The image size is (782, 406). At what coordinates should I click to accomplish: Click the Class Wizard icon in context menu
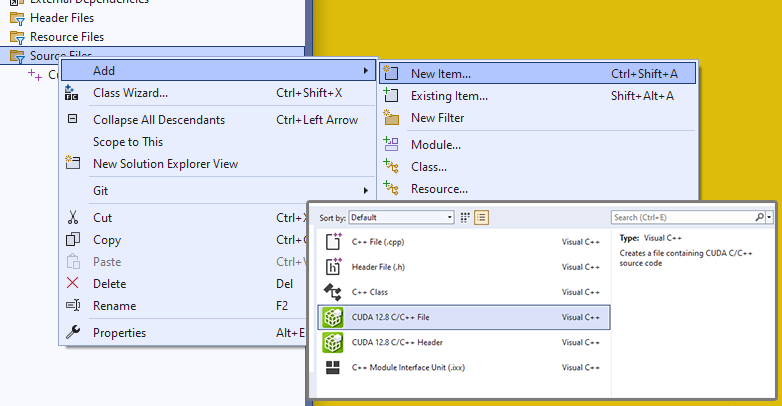(72, 93)
